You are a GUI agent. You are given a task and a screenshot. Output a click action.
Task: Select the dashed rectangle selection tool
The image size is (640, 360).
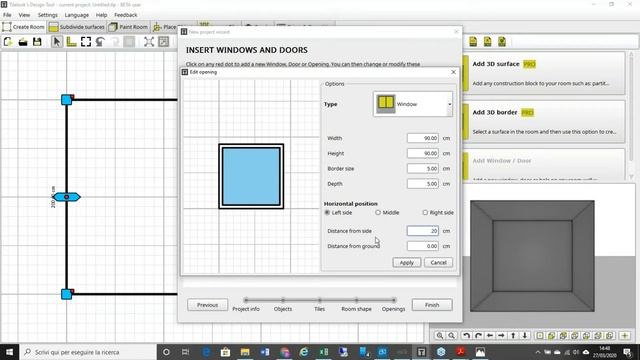click(x=86, y=42)
